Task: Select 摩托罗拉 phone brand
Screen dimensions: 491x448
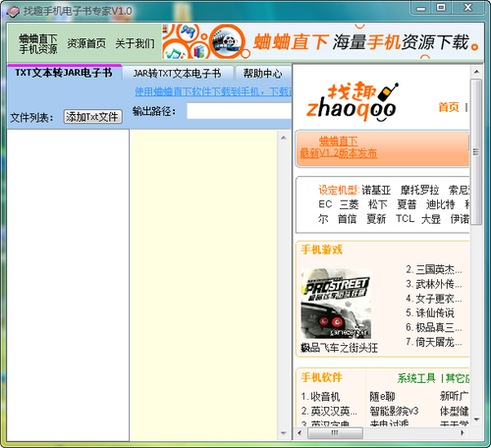Action: (x=419, y=190)
